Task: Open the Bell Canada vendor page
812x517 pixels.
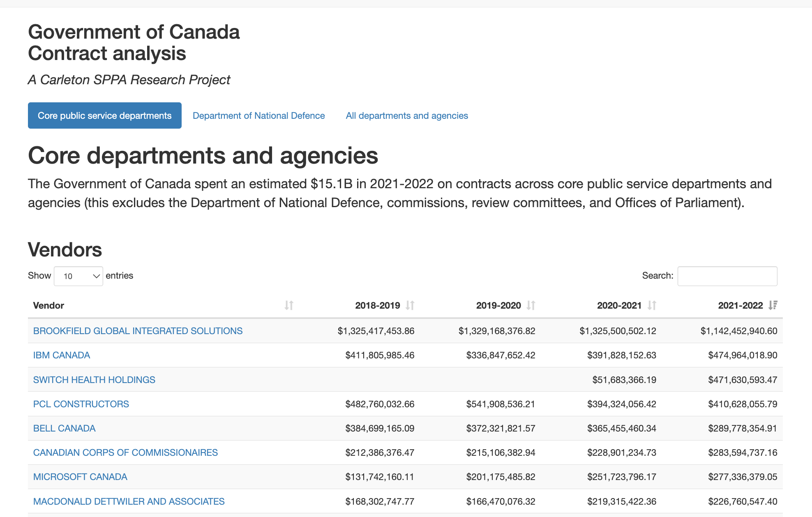Action: [64, 428]
